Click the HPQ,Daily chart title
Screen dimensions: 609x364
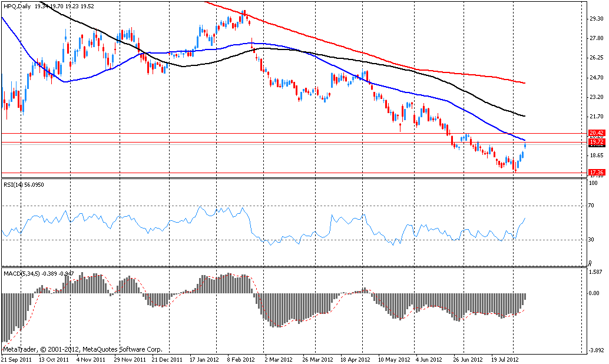click(18, 5)
